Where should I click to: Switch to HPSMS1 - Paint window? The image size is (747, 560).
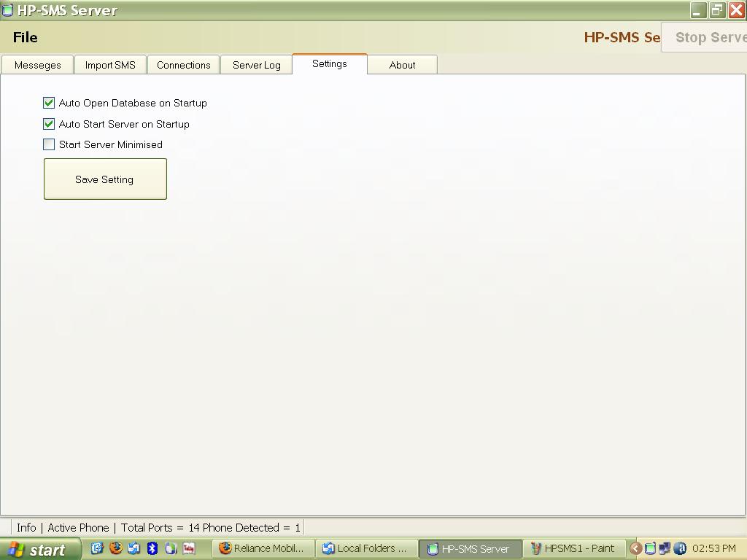[574, 548]
